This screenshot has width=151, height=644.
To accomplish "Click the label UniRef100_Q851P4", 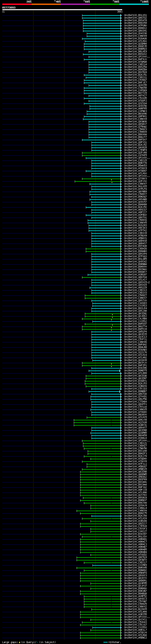I will pyautogui.click(x=135, y=332).
